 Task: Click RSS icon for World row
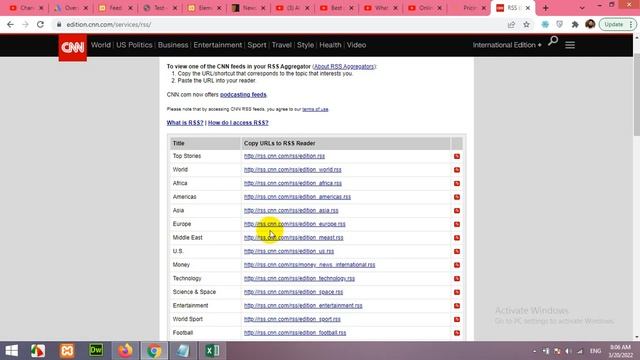click(x=457, y=170)
